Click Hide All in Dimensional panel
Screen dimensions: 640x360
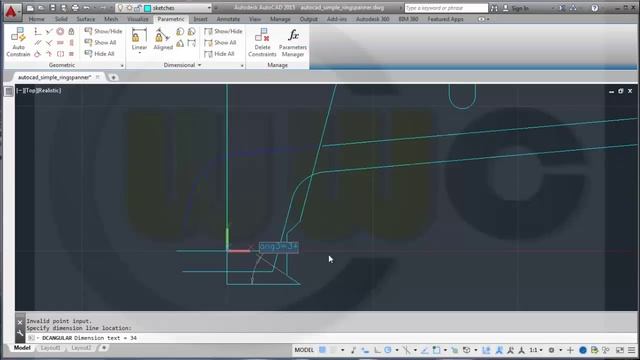coord(220,53)
